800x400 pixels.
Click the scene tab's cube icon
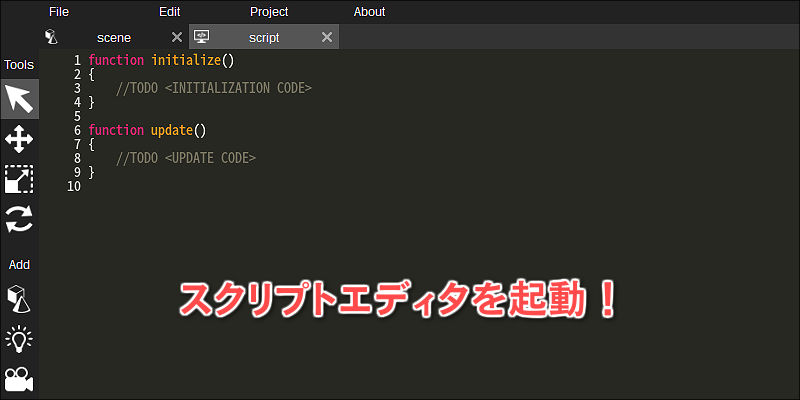(x=52, y=37)
